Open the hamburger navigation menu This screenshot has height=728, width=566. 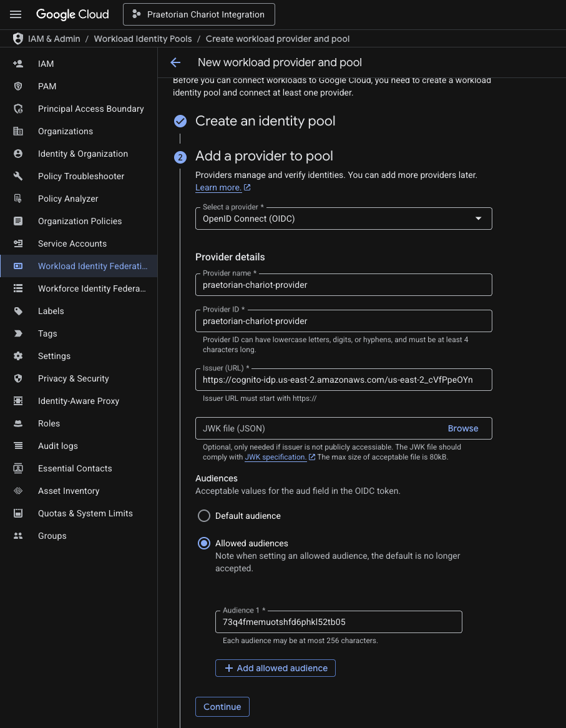coord(16,14)
